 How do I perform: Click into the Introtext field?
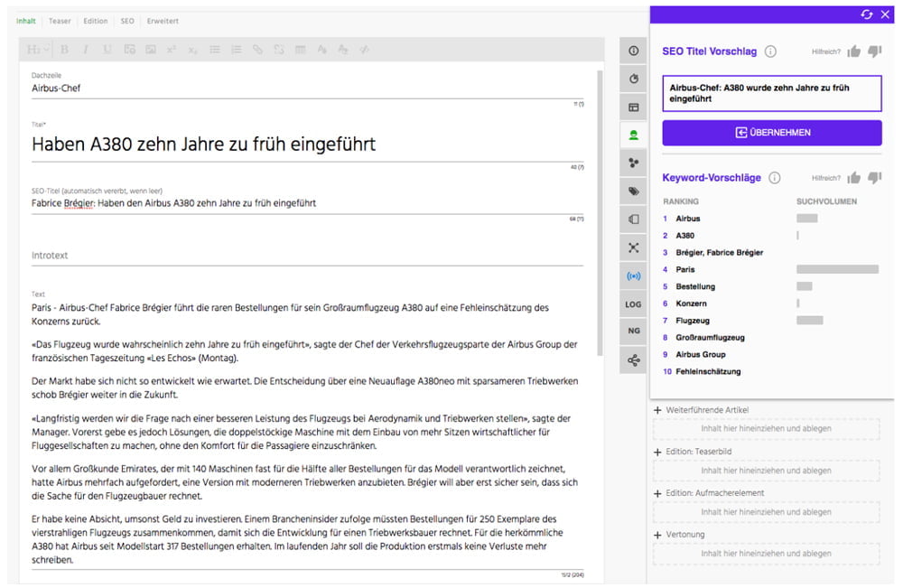307,256
